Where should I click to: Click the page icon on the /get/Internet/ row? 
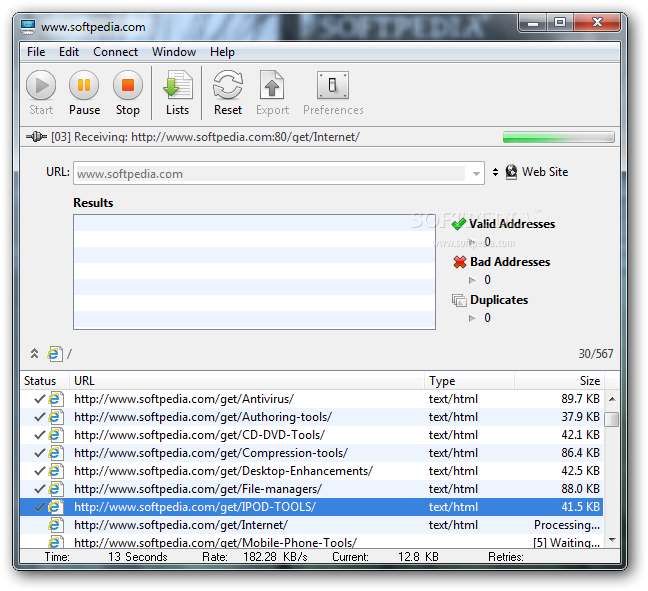56,525
